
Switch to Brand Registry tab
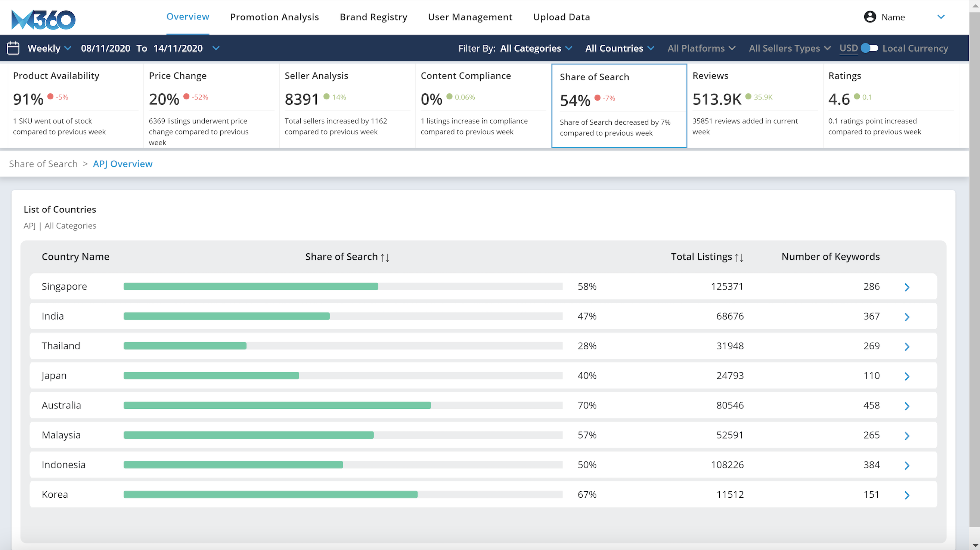click(x=373, y=17)
